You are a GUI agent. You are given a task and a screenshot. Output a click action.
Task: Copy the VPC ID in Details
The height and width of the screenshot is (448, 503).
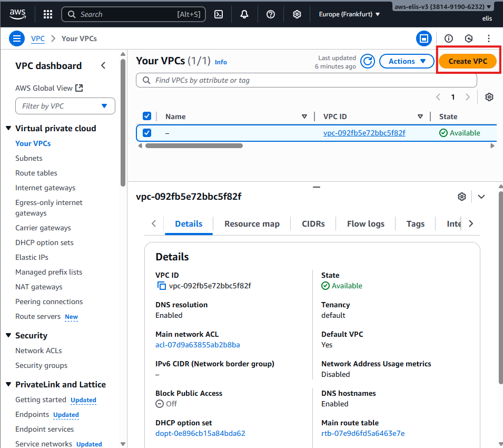162,286
